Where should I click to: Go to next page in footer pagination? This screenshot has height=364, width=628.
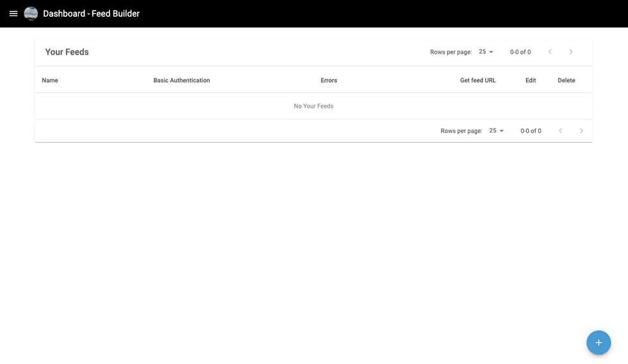click(581, 131)
